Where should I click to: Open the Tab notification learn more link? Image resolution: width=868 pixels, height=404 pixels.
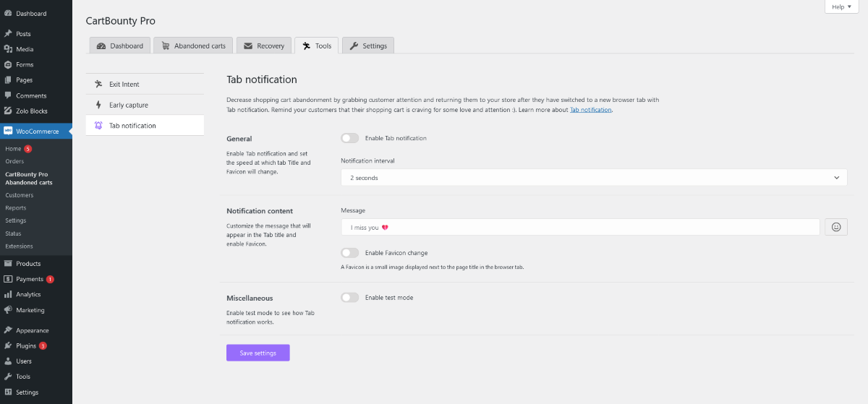590,110
